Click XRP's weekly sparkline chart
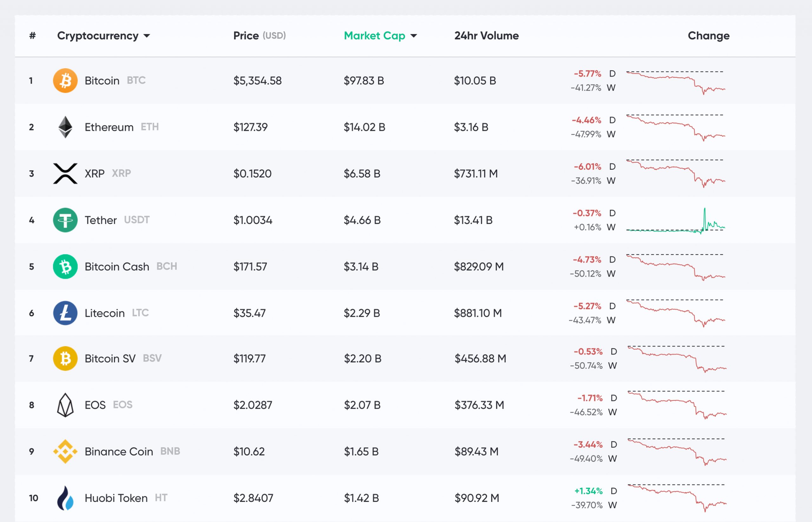The width and height of the screenshot is (812, 522). pos(676,173)
